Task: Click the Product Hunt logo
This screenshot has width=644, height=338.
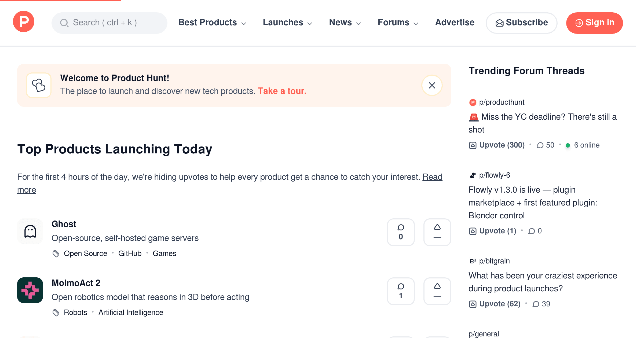Action: click(24, 21)
